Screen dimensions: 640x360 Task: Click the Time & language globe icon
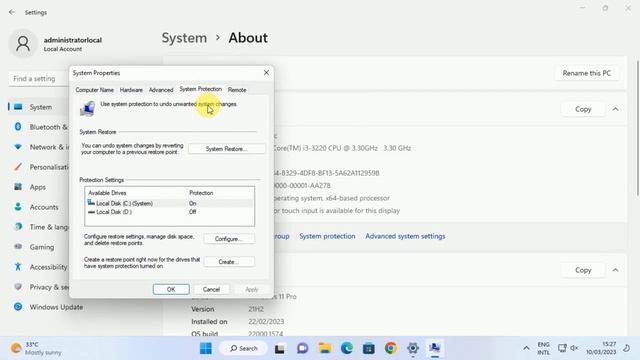[18, 227]
